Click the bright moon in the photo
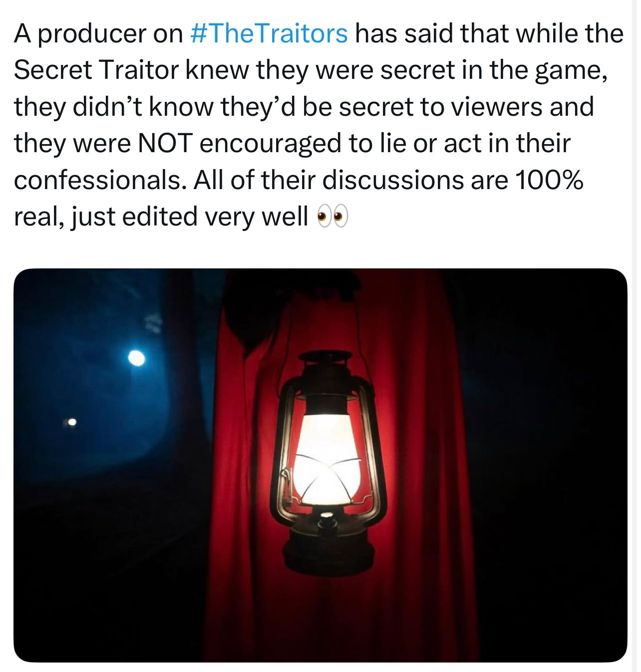Viewport: 641px width, 672px height. click(x=136, y=358)
